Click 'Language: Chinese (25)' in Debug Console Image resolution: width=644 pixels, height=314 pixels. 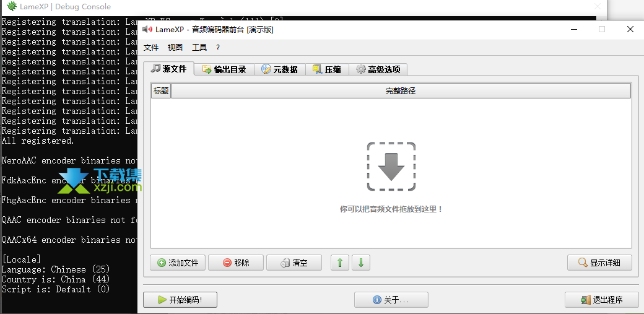56,269
